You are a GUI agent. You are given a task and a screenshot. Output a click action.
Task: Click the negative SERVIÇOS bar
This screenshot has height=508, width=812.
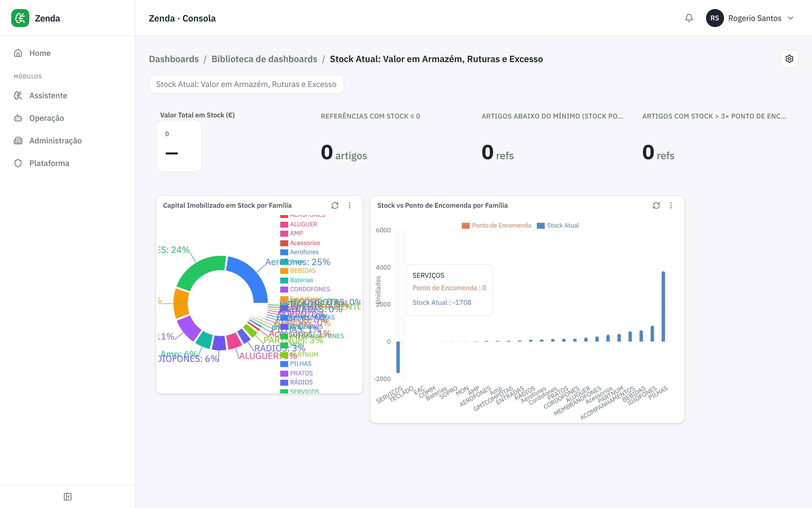(x=398, y=357)
